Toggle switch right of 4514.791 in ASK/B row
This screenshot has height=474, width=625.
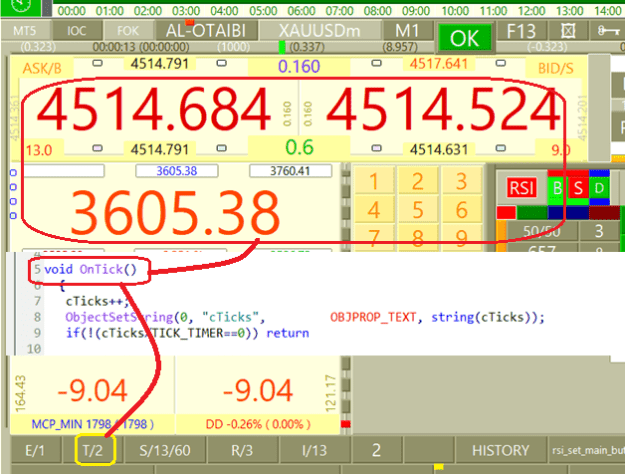pos(222,63)
